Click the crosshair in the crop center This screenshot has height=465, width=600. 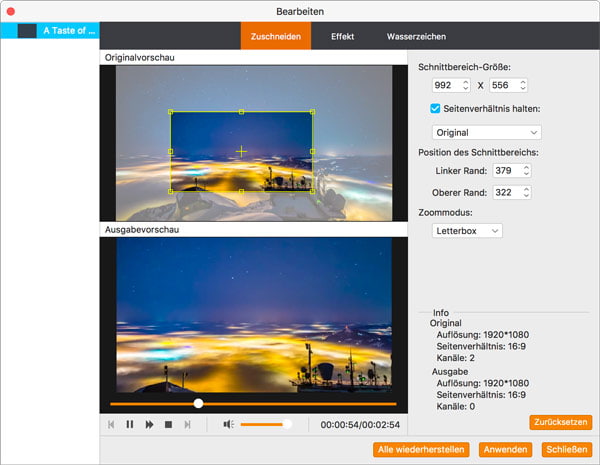pos(241,151)
